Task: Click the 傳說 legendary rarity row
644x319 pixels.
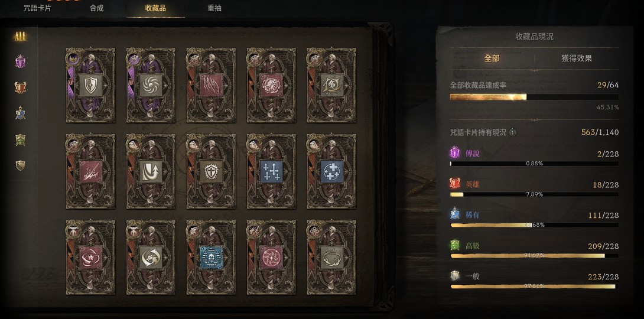Action: click(534, 158)
